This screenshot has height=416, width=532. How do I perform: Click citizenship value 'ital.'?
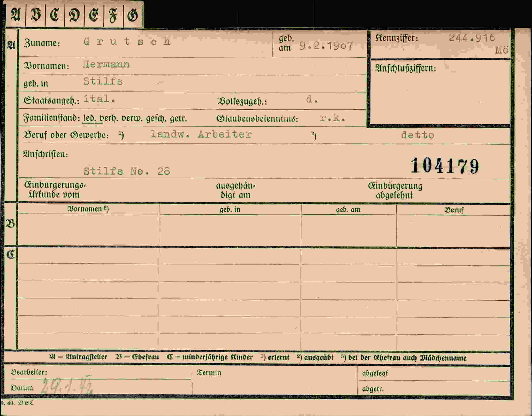[99, 99]
